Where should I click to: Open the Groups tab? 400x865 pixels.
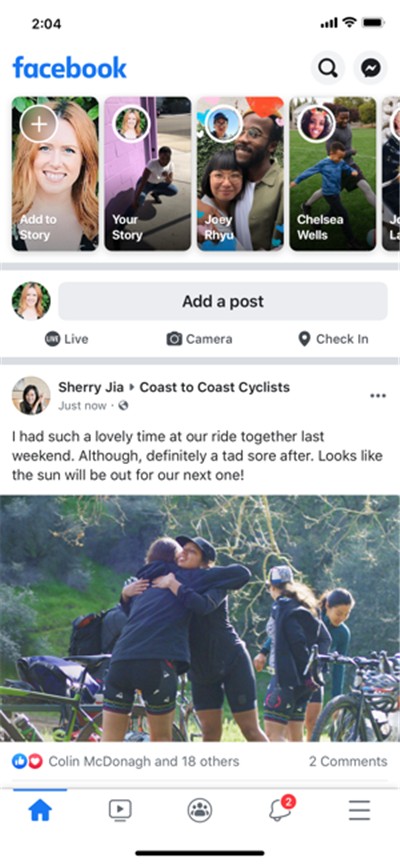200,810
